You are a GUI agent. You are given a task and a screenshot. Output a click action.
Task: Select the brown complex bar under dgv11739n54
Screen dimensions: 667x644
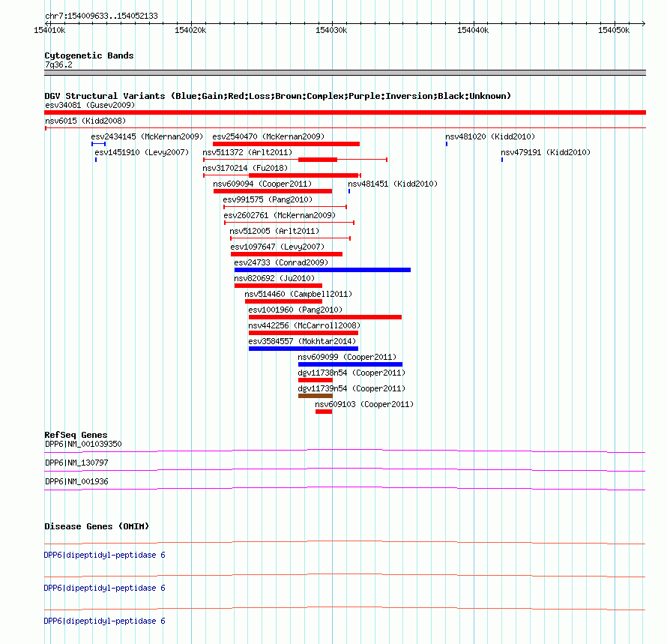pyautogui.click(x=316, y=396)
